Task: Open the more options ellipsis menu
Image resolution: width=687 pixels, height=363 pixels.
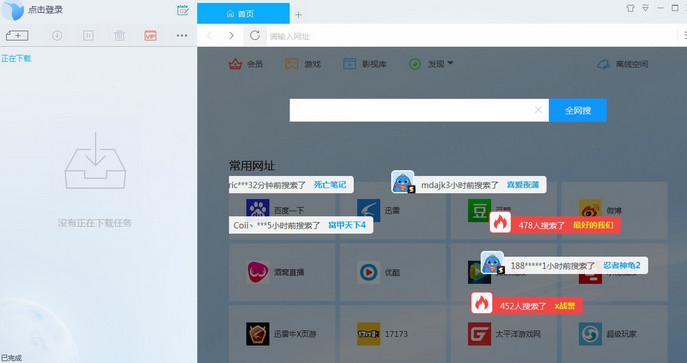Action: click(x=182, y=35)
